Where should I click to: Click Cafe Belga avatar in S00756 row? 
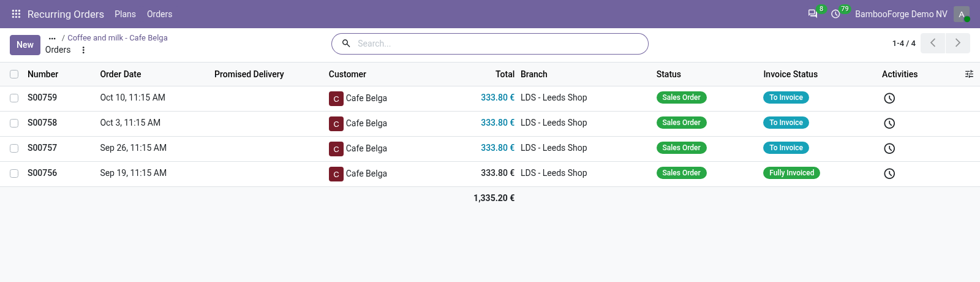pos(336,174)
